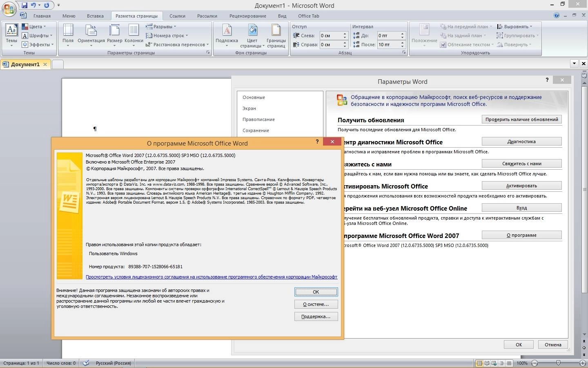Open the Вставка ribbon tab
Image resolution: width=588 pixels, height=368 pixels.
click(x=95, y=16)
